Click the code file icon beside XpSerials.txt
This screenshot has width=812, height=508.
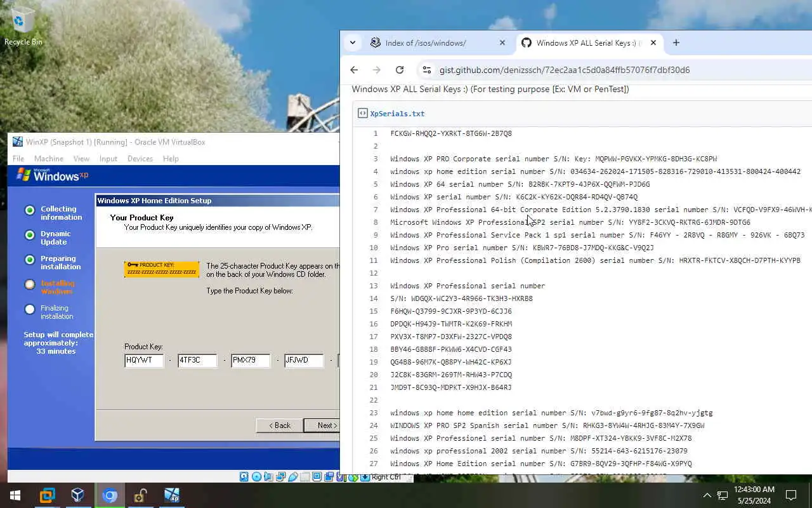[x=363, y=113]
